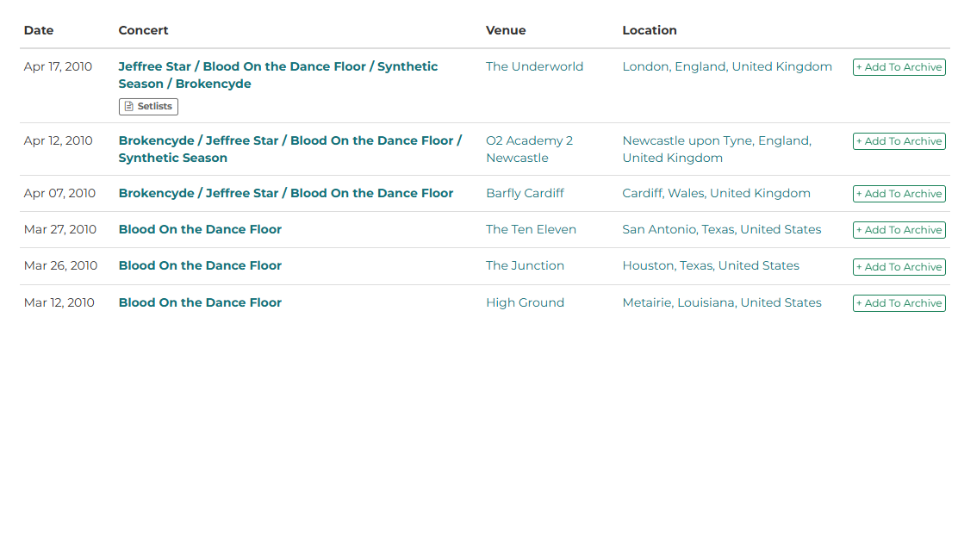Visit The Ten Eleven venue page

531,229
